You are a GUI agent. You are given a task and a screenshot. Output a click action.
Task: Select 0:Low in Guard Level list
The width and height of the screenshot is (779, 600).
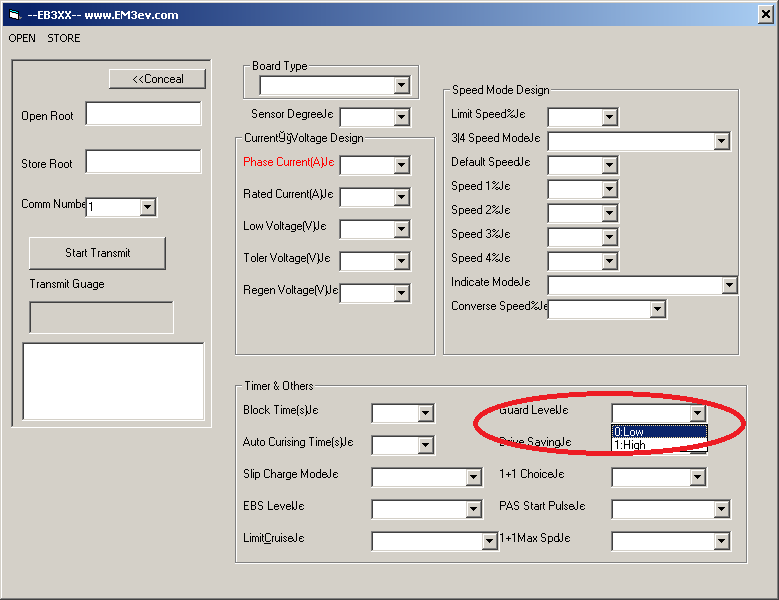pyautogui.click(x=659, y=432)
